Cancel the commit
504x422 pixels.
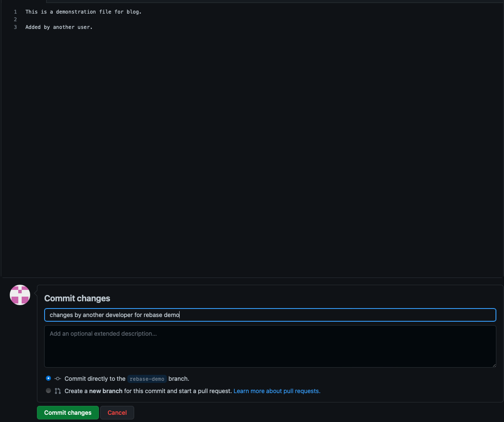pos(117,413)
